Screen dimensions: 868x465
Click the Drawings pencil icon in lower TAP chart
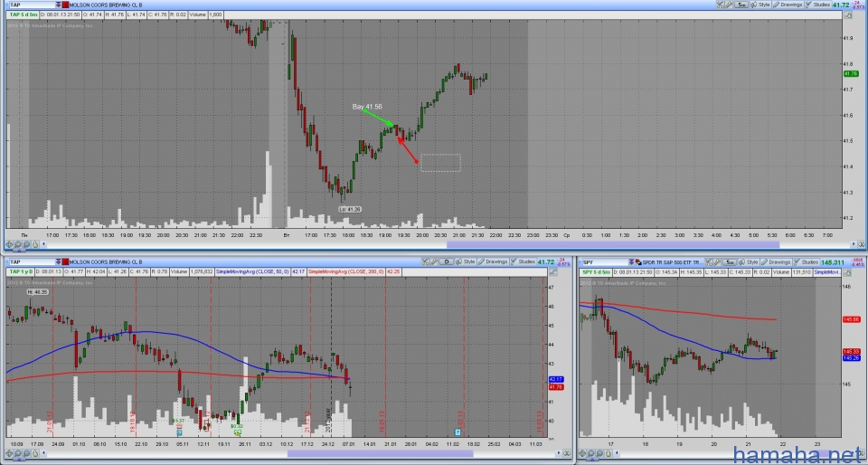[x=480, y=261]
